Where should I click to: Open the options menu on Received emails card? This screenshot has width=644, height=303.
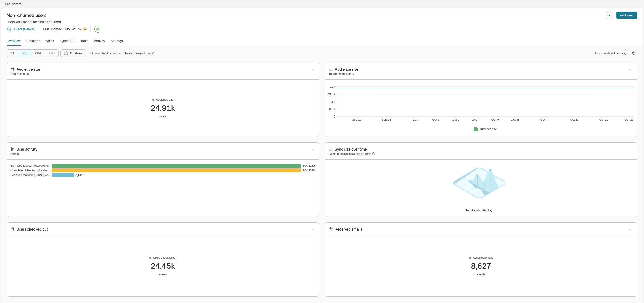coord(631,229)
